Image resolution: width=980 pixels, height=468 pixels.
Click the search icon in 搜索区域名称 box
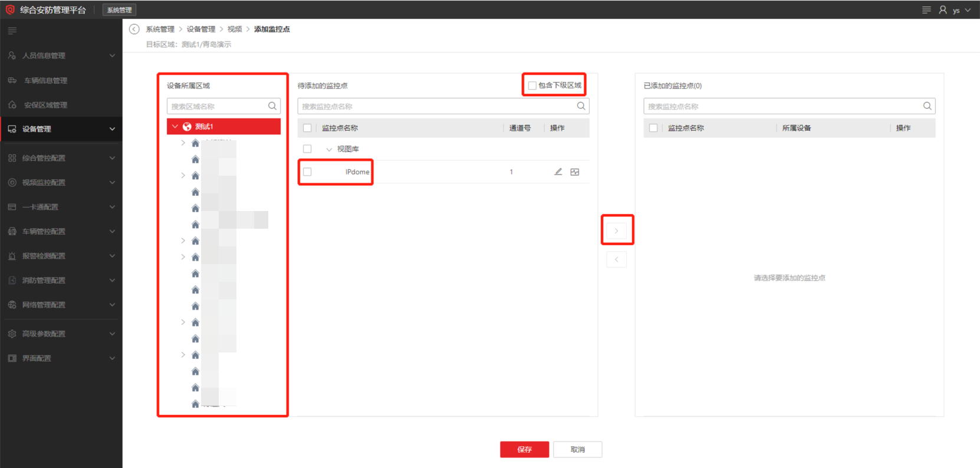[x=272, y=106]
